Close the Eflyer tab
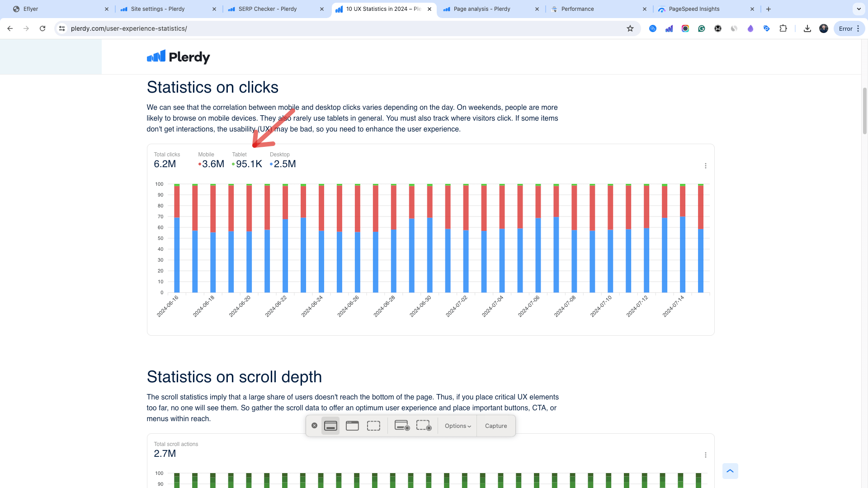 click(x=107, y=9)
